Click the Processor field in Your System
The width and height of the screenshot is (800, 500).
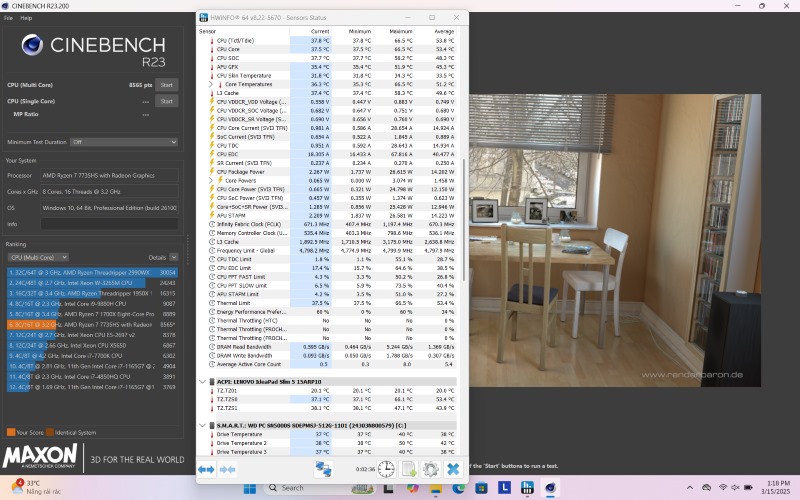pos(110,176)
